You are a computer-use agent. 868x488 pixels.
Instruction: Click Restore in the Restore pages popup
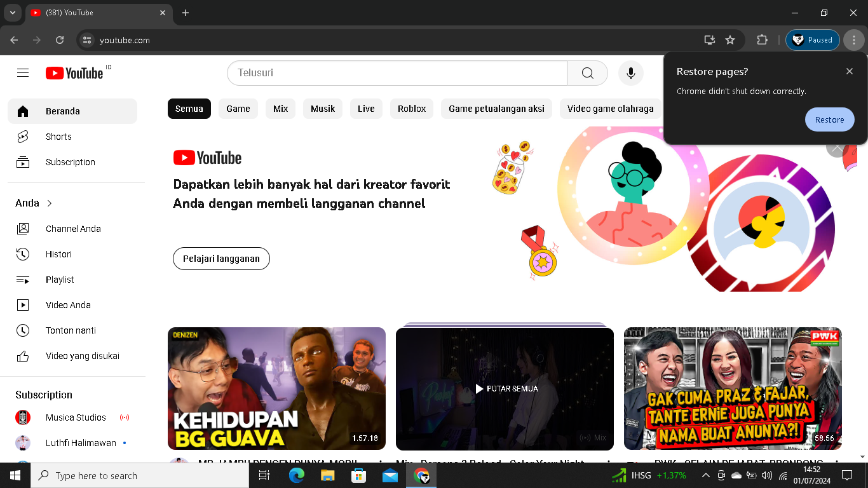pos(830,119)
